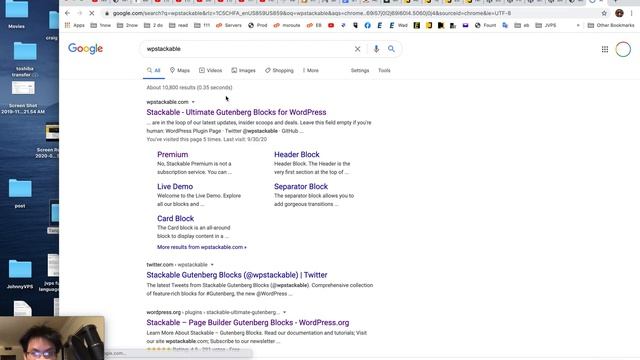Viewport: 640px width, 360px height.
Task: Clear the search box with the X
Action: click(x=357, y=49)
